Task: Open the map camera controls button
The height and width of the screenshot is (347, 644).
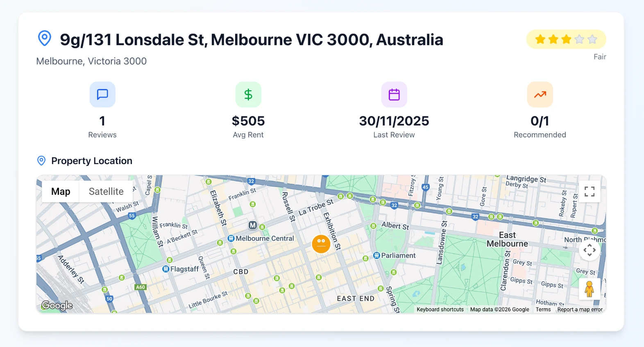Action: coord(590,250)
